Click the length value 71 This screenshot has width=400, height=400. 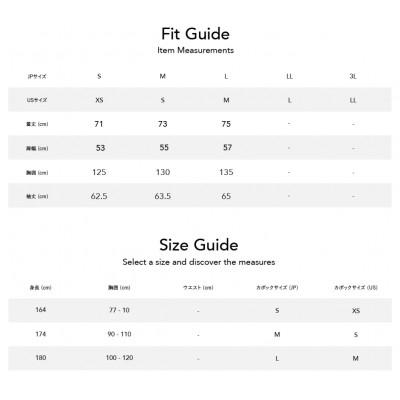99,124
